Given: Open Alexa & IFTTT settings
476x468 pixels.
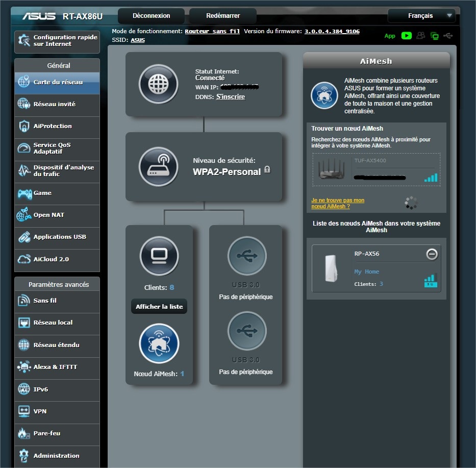Looking at the screenshot, I should tap(57, 368).
